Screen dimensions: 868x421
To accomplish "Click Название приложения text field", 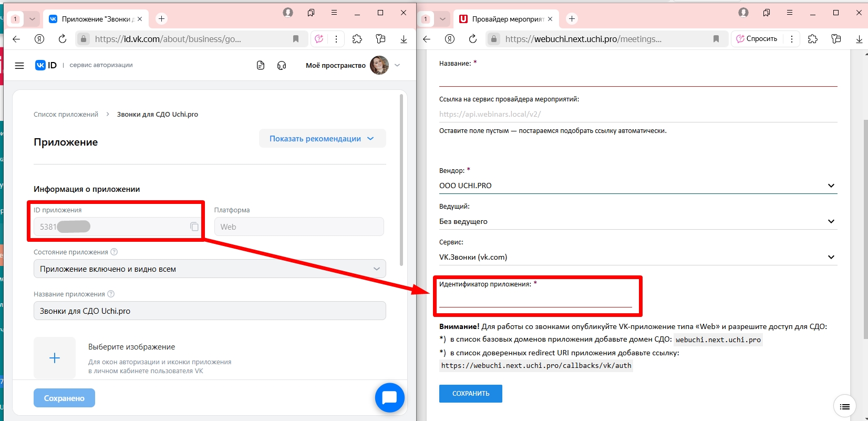I will coord(210,311).
